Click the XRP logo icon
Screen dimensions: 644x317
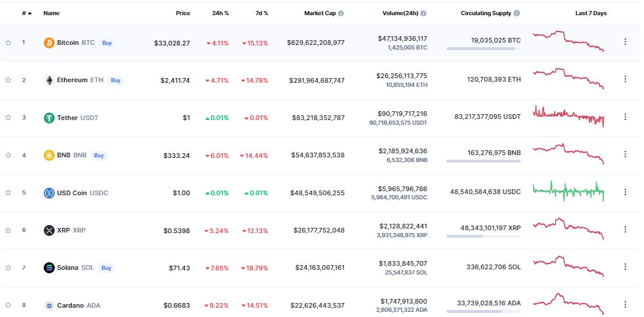49,230
